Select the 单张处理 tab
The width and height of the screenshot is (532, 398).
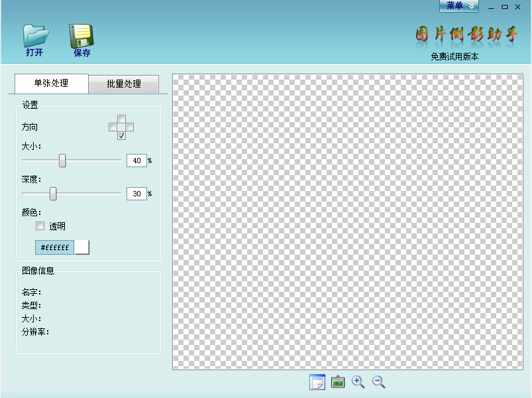(x=51, y=84)
